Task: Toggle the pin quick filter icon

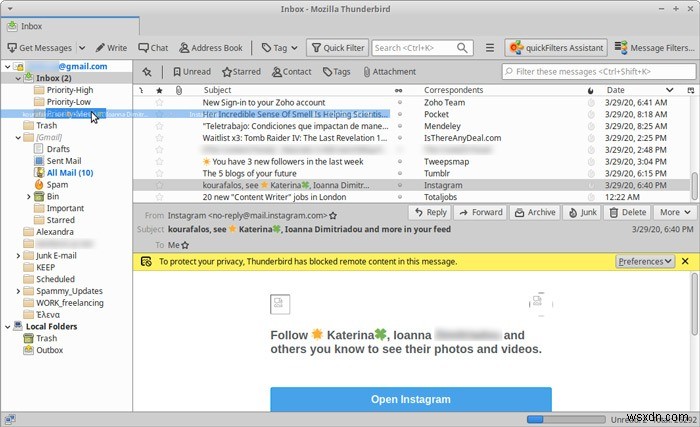Action: [147, 72]
